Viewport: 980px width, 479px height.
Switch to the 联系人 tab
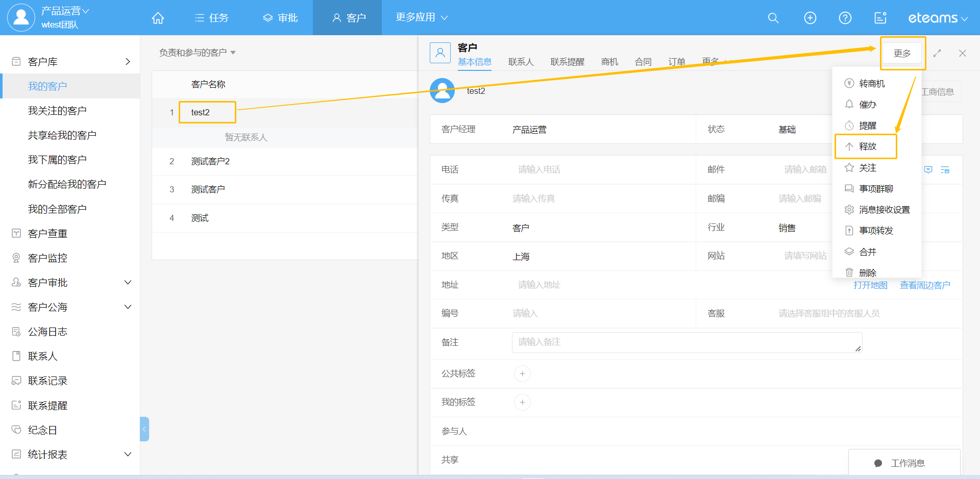coord(521,62)
